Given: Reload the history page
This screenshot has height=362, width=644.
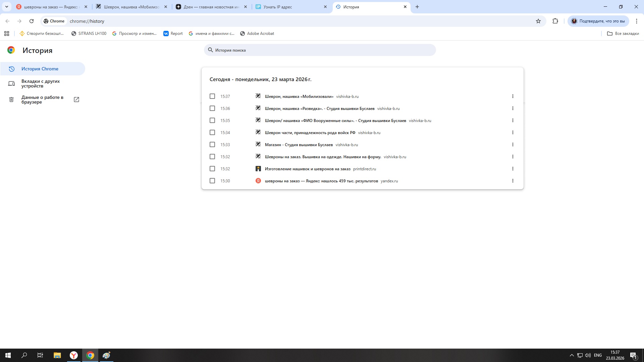Looking at the screenshot, I should [32, 21].
